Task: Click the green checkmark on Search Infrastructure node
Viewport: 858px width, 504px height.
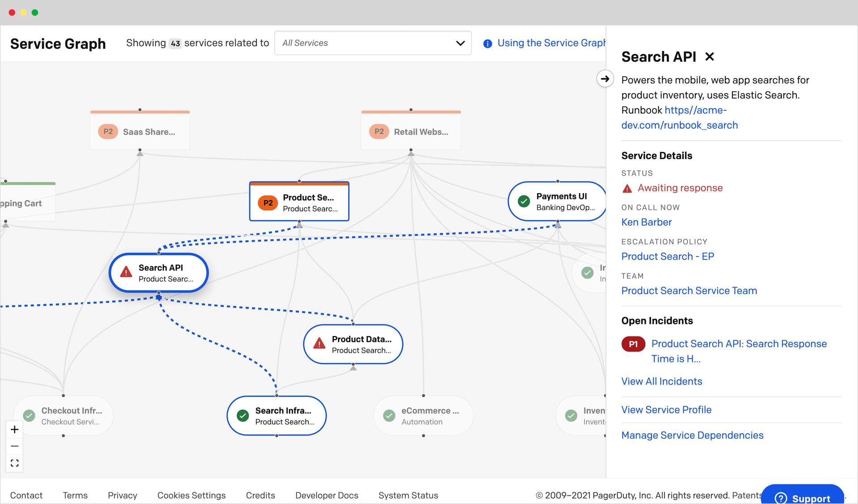Action: coord(242,416)
